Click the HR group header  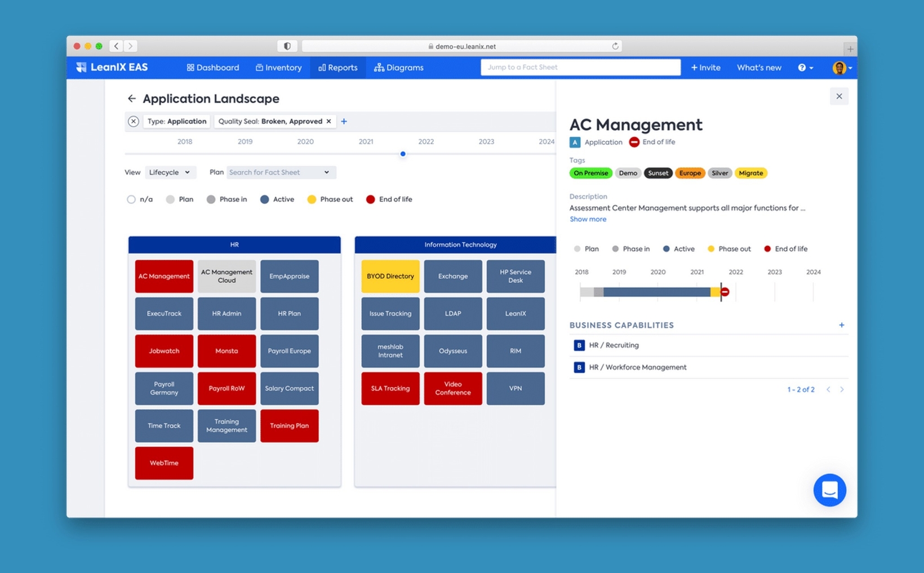[x=234, y=245]
